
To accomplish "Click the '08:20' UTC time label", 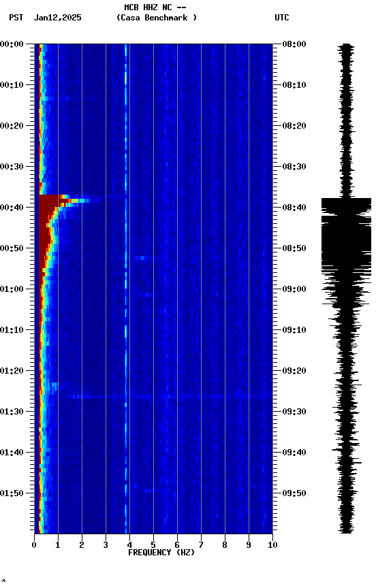I will pos(294,126).
